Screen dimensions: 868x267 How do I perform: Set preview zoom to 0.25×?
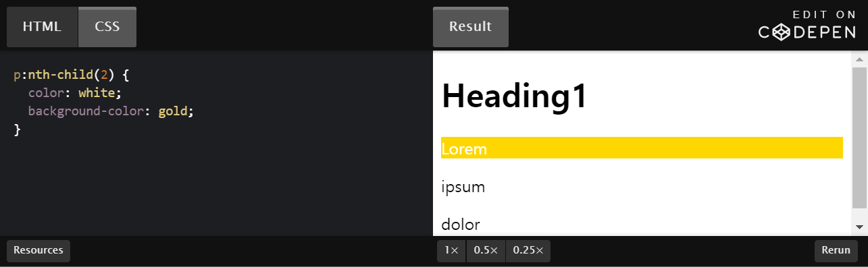tap(528, 251)
